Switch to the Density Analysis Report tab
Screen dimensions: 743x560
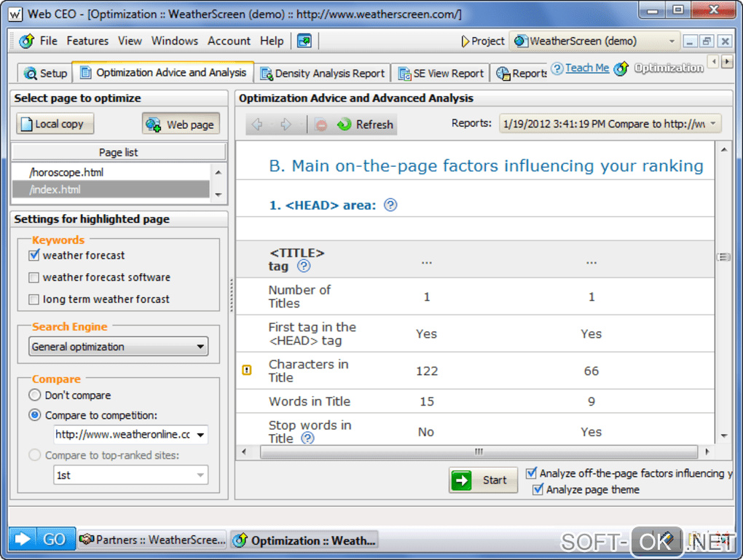point(323,74)
